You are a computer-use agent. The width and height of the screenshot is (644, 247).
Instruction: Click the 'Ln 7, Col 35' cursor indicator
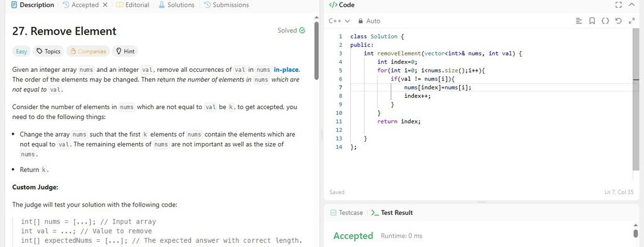(x=619, y=192)
